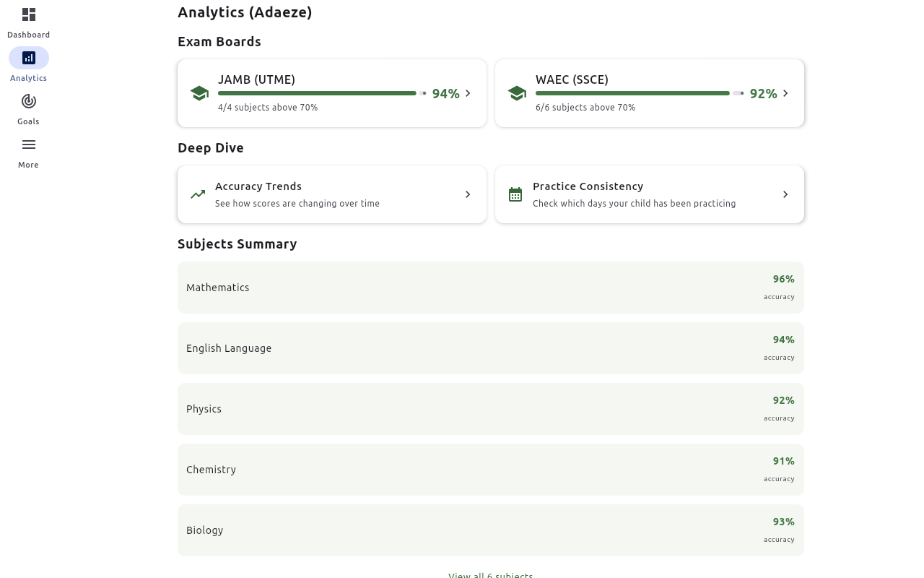Expand the JAMB (UTME) card chevron
The width and height of the screenshot is (924, 578).
pyautogui.click(x=468, y=93)
